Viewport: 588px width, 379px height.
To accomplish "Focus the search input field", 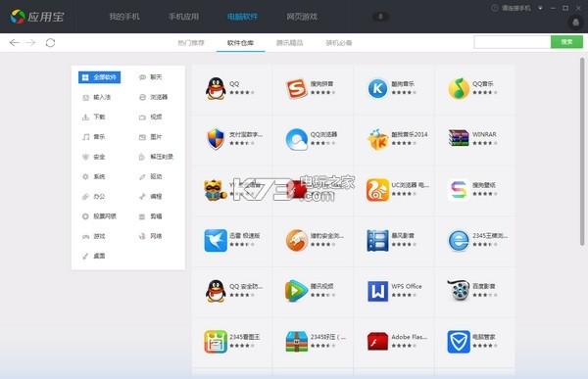I will pos(513,42).
